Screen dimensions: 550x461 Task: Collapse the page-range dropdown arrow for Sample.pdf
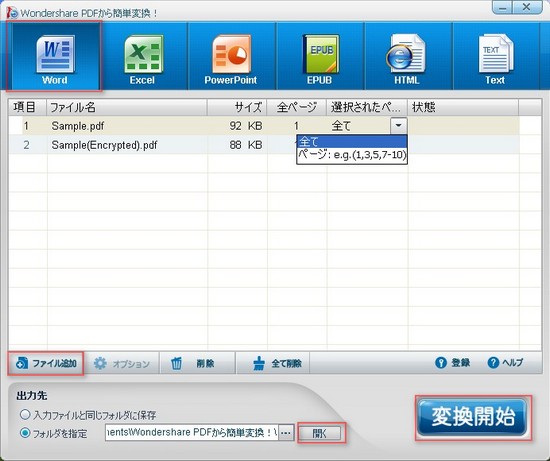point(398,126)
